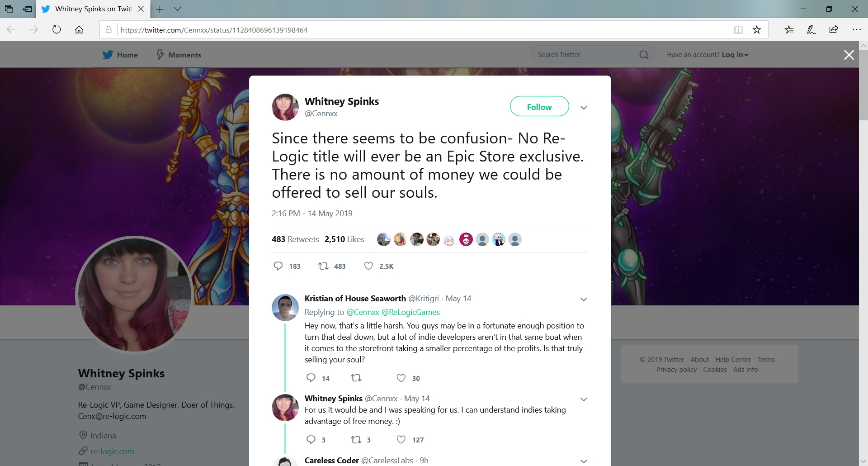868x466 pixels.
Task: Open a new browser tab
Action: (x=160, y=9)
